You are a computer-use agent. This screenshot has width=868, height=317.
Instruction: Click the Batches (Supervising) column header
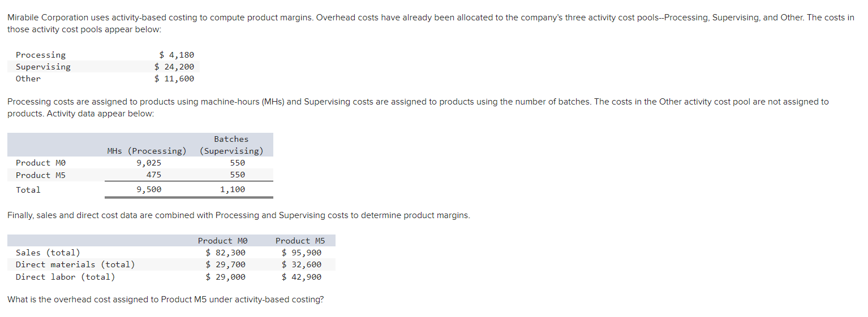[231, 145]
